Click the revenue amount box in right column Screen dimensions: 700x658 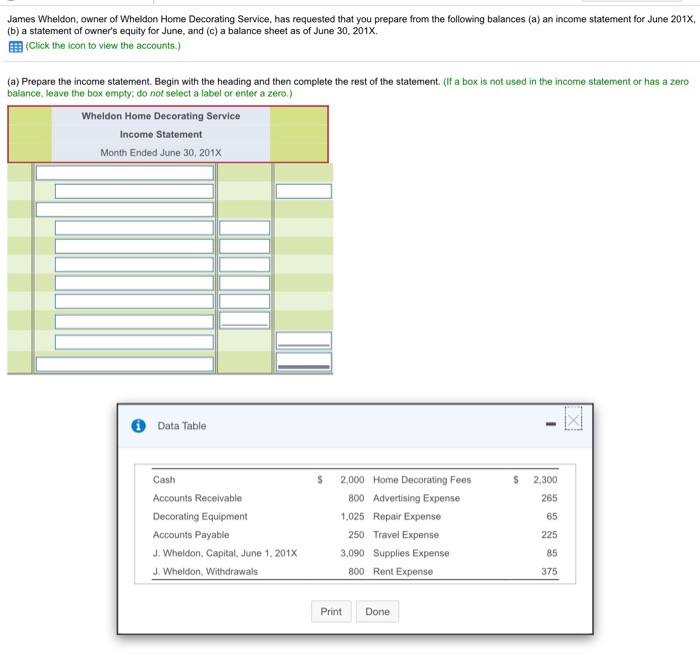[x=304, y=191]
